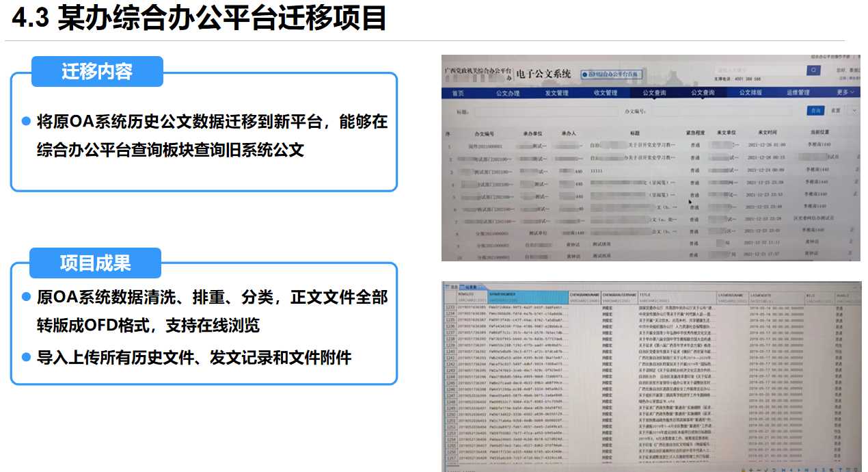The image size is (868, 472).
Task: Click the search magnifier icon in the top bar
Action: point(814,69)
